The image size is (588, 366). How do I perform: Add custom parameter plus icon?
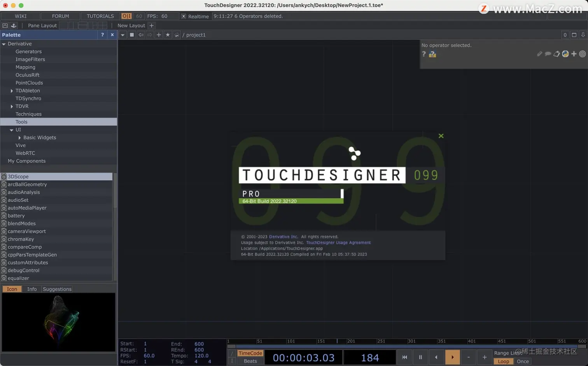click(574, 54)
